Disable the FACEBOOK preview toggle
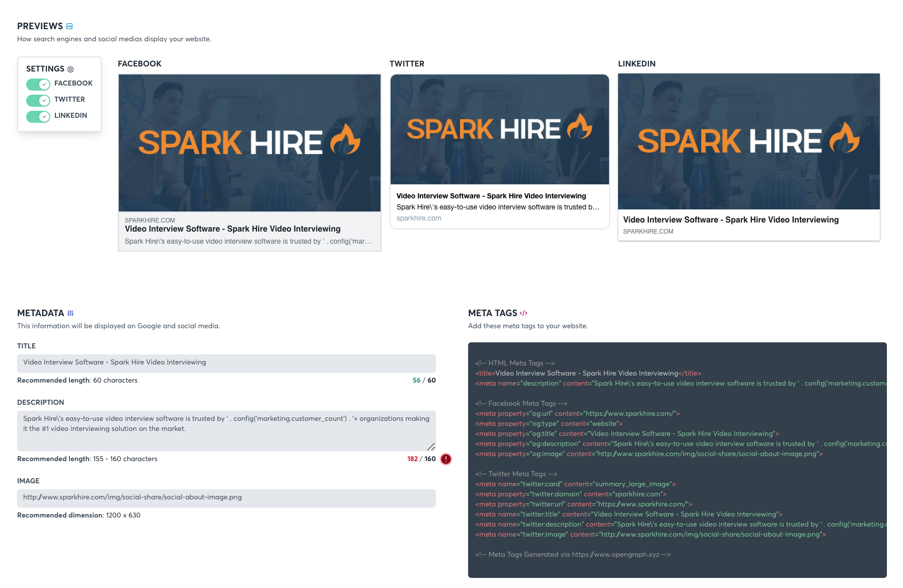Screen dimensions: 903x588 37,84
